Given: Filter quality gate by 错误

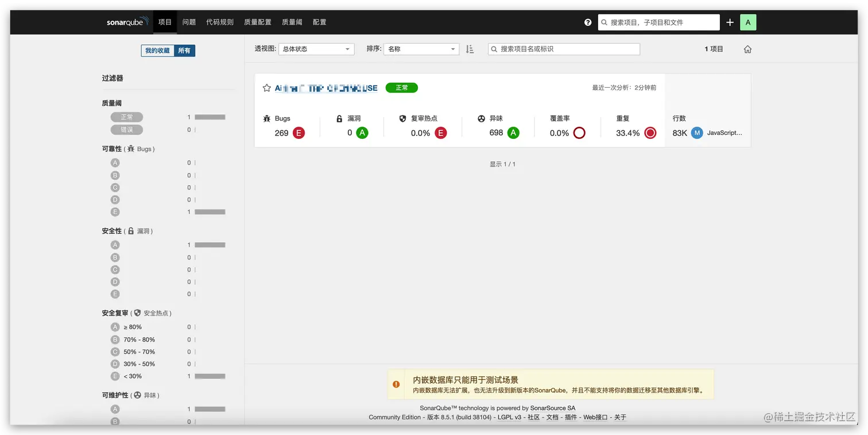Looking at the screenshot, I should pyautogui.click(x=127, y=130).
